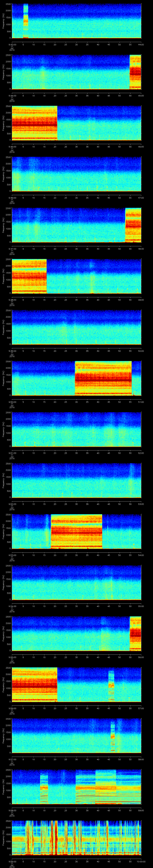This screenshot has height=868, width=153.
Task: Select the red block ending the 9:47 spectrogram
Action: [133, 225]
